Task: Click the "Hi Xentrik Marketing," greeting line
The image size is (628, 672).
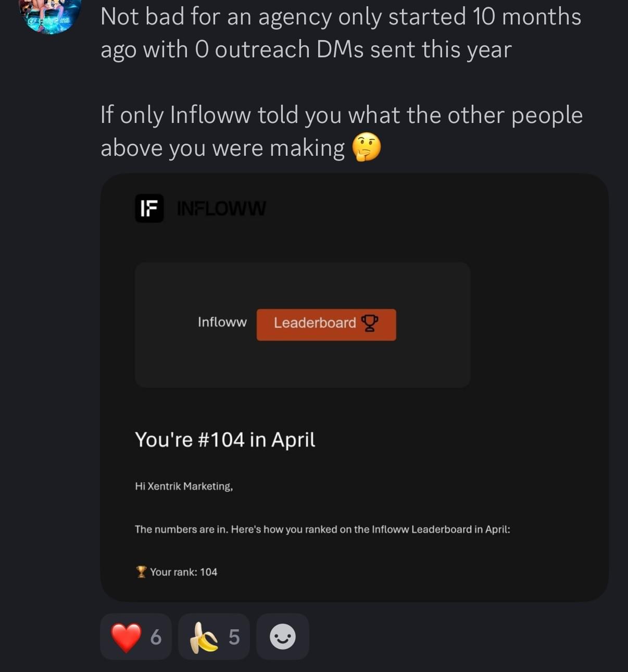Action: (x=184, y=486)
